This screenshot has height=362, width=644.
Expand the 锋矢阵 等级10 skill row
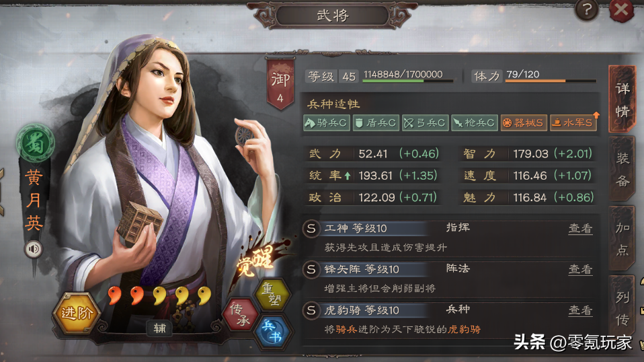pos(449,279)
